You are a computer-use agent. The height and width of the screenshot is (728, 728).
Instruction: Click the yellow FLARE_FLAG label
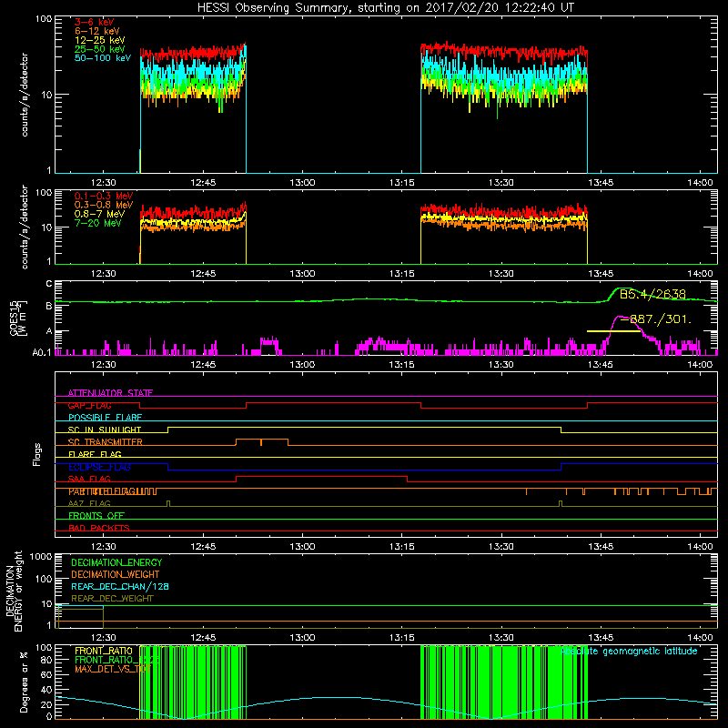pos(95,454)
